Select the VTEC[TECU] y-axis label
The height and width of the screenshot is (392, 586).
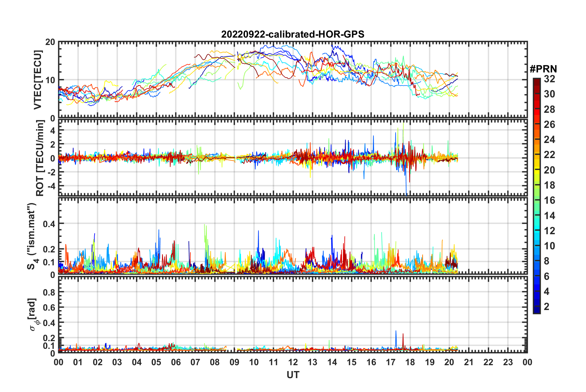pos(38,80)
